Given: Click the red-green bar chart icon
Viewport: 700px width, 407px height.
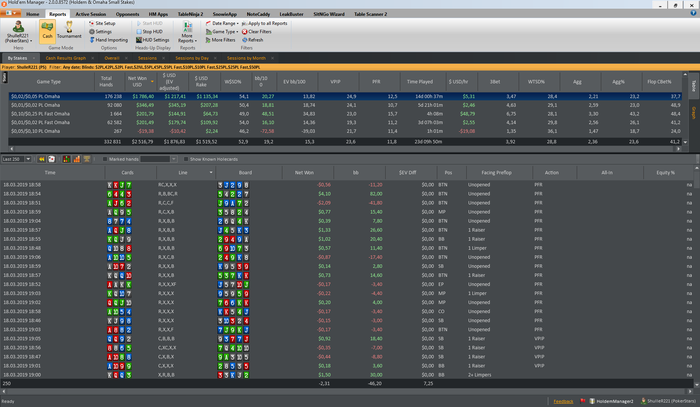Looking at the screenshot, I should click(x=66, y=159).
